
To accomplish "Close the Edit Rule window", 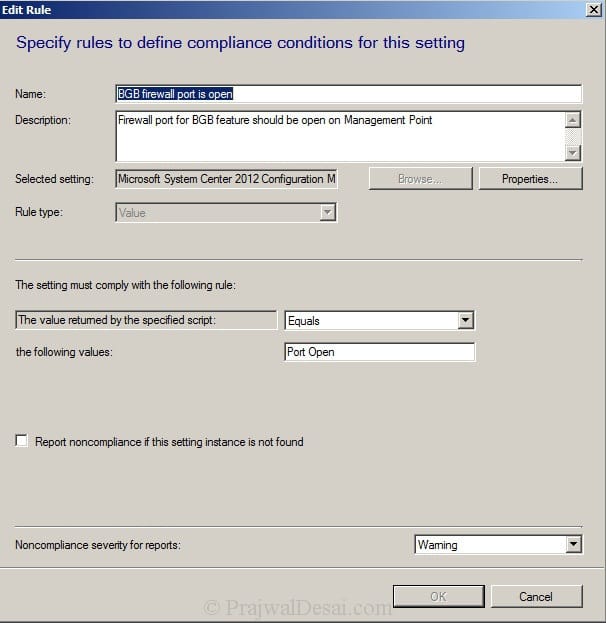I will tap(594, 10).
